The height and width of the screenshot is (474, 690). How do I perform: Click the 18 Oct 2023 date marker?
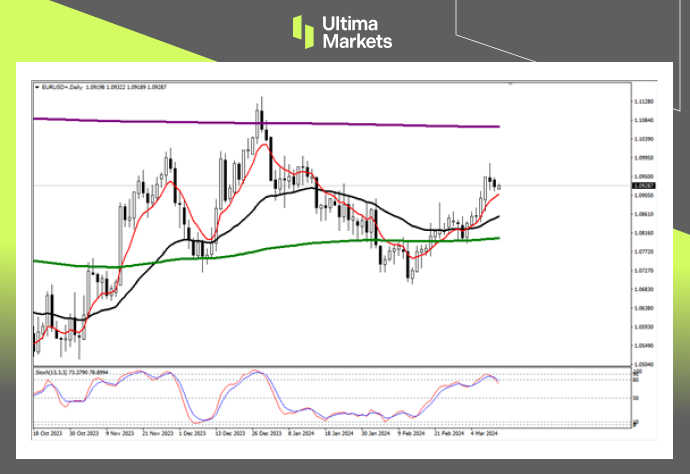(45, 435)
